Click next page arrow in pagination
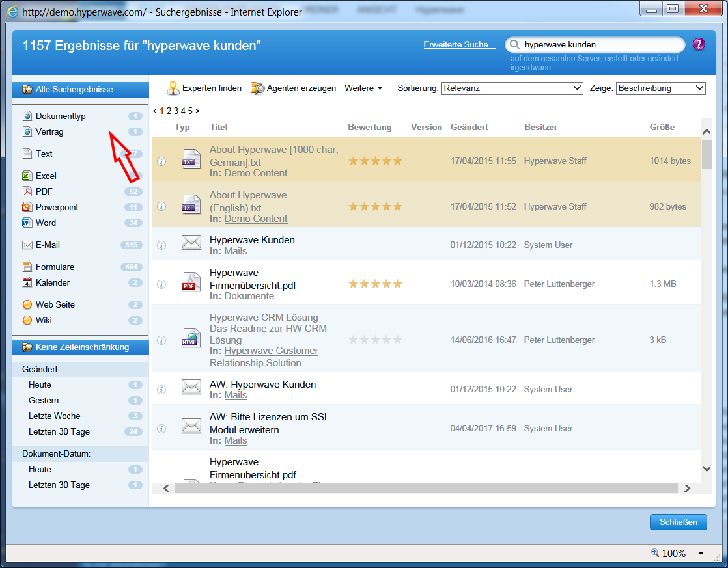728x568 pixels. coord(197,111)
